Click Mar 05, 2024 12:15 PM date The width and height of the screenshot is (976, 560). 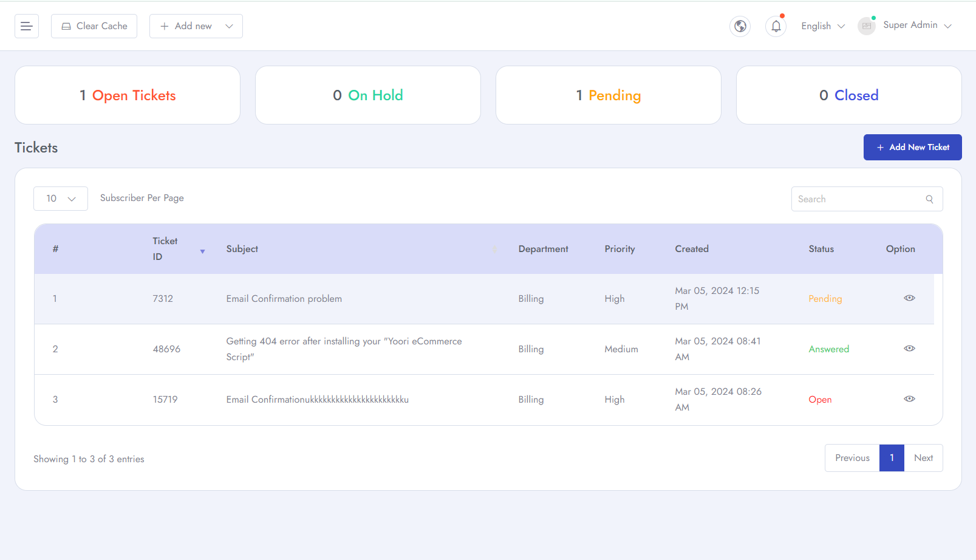coord(717,299)
